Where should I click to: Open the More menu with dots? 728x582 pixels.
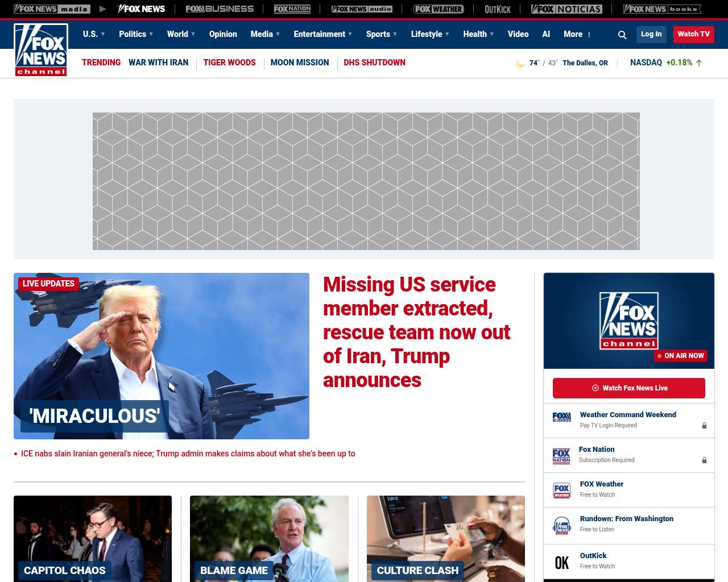click(577, 34)
